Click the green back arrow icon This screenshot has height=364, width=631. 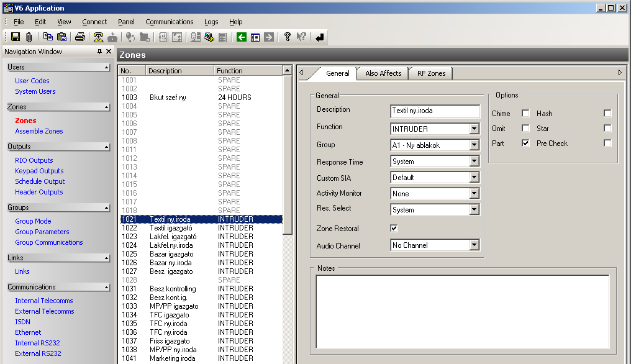(x=242, y=37)
